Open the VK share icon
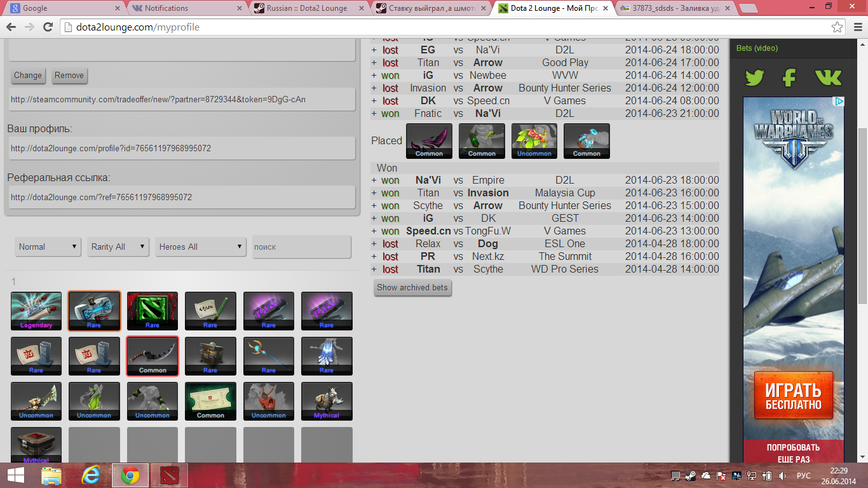The image size is (868, 488). tap(828, 78)
